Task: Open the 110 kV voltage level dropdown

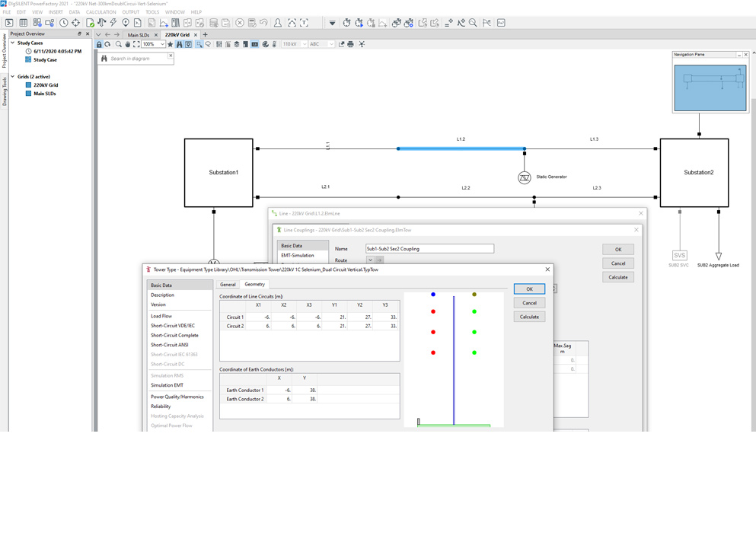Action: click(304, 44)
